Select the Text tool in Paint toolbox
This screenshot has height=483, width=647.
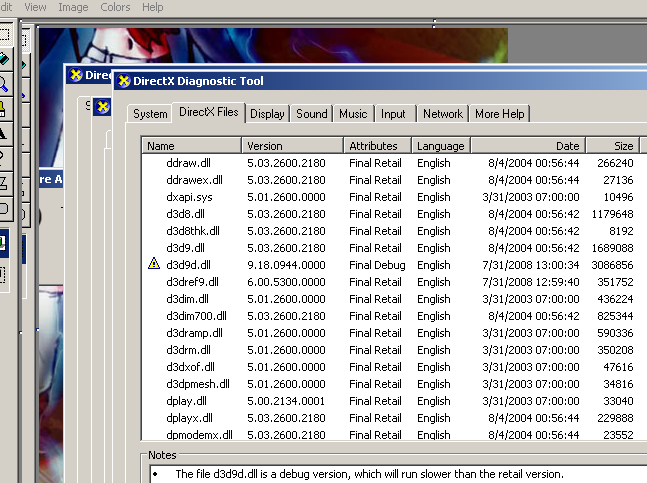pyautogui.click(x=4, y=132)
